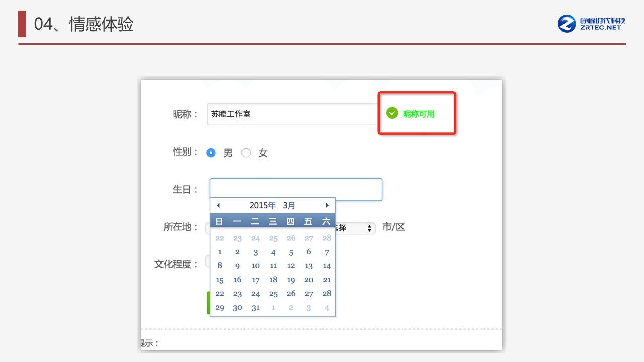
Task: Click the next month arrow in calendar
Action: pyautogui.click(x=327, y=205)
